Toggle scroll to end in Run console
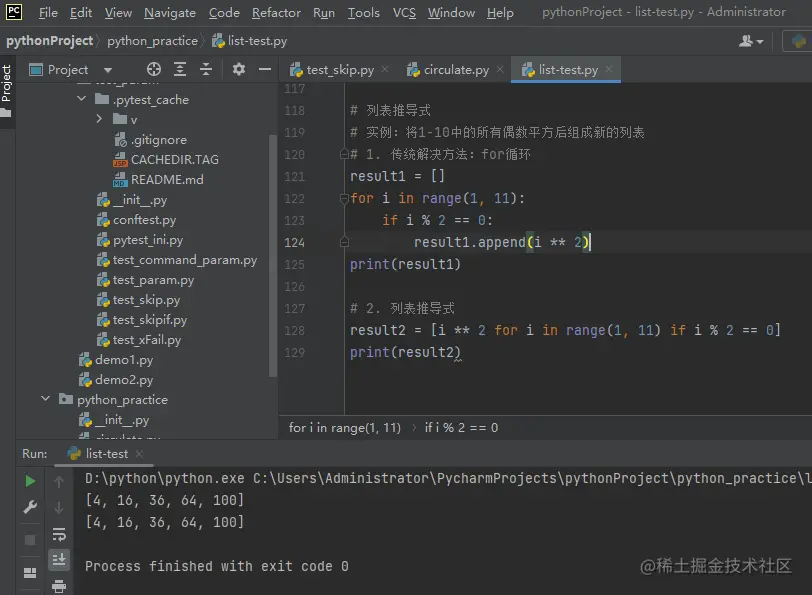Viewport: 812px width, 595px height. [59, 560]
